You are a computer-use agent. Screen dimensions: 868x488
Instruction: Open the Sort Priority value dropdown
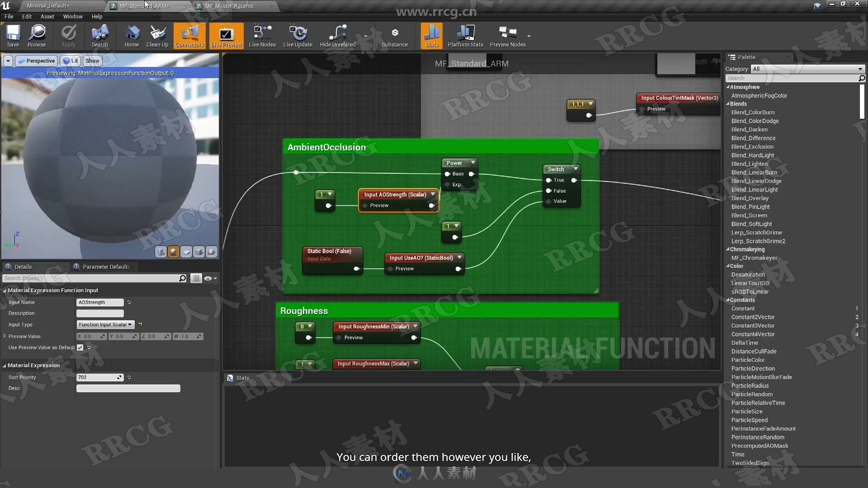(x=118, y=376)
